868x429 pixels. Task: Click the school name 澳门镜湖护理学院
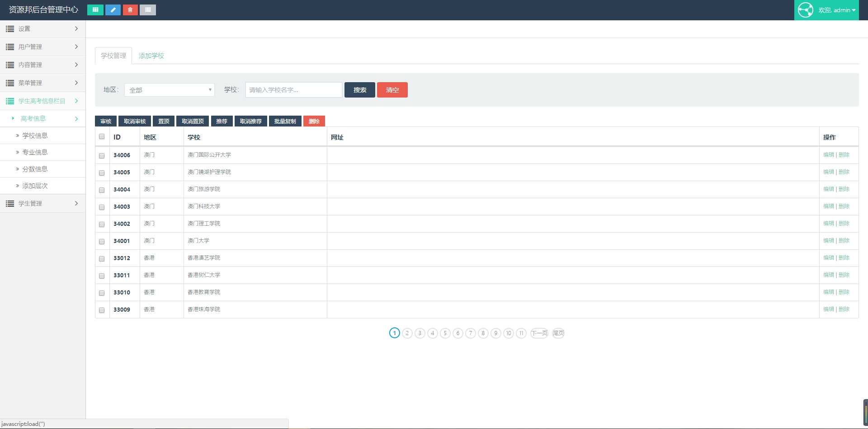(x=209, y=172)
